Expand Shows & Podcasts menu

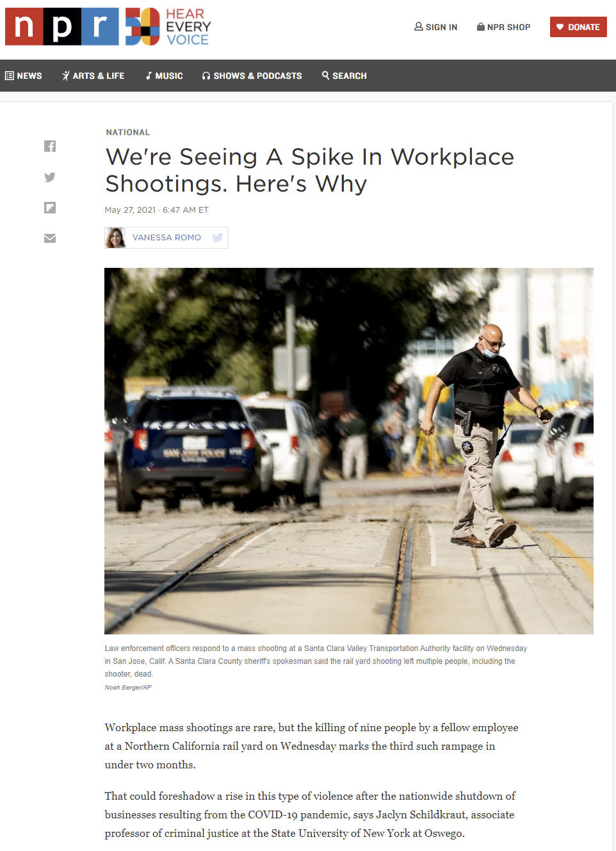[252, 76]
